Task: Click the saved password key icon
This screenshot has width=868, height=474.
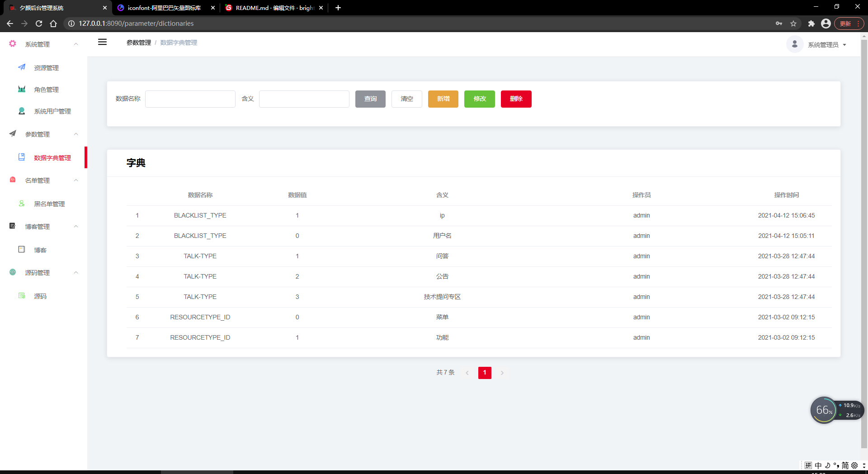Action: (x=779, y=24)
